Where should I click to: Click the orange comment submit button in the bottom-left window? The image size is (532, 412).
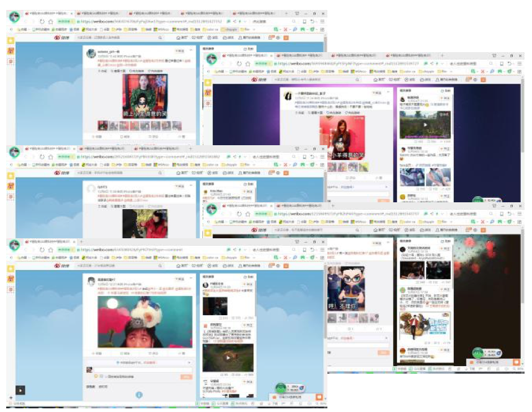[186, 377]
